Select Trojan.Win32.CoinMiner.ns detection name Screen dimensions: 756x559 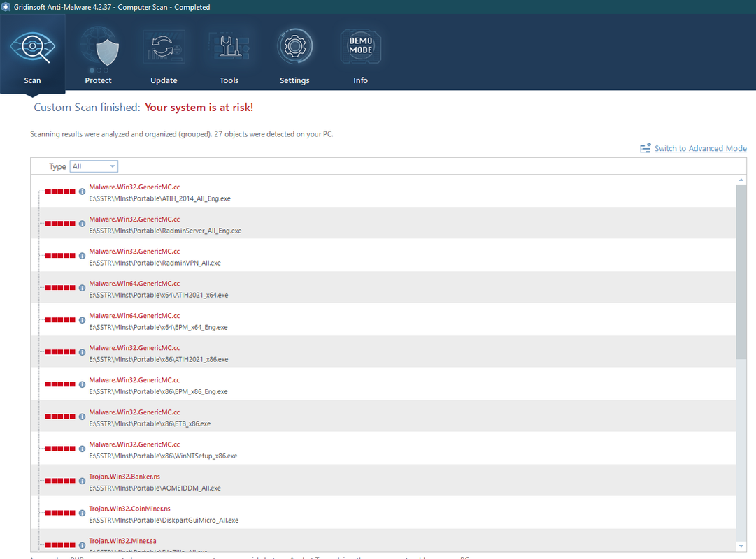click(x=129, y=509)
